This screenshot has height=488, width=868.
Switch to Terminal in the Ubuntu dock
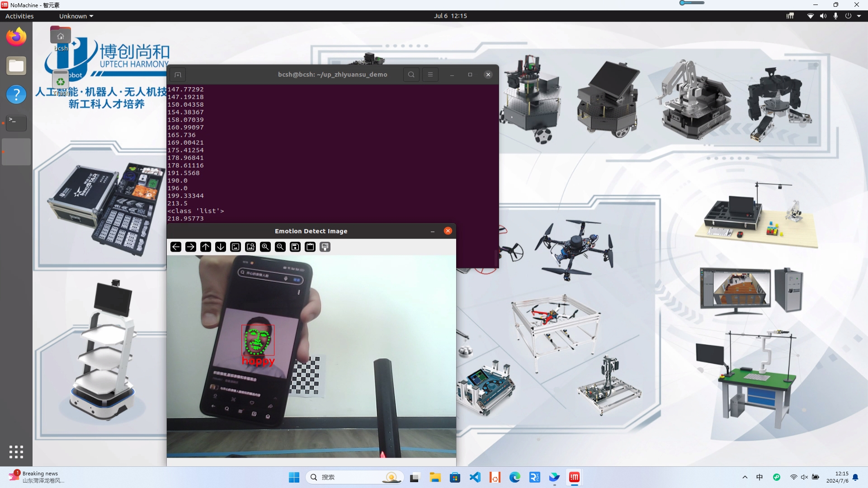pyautogui.click(x=16, y=123)
